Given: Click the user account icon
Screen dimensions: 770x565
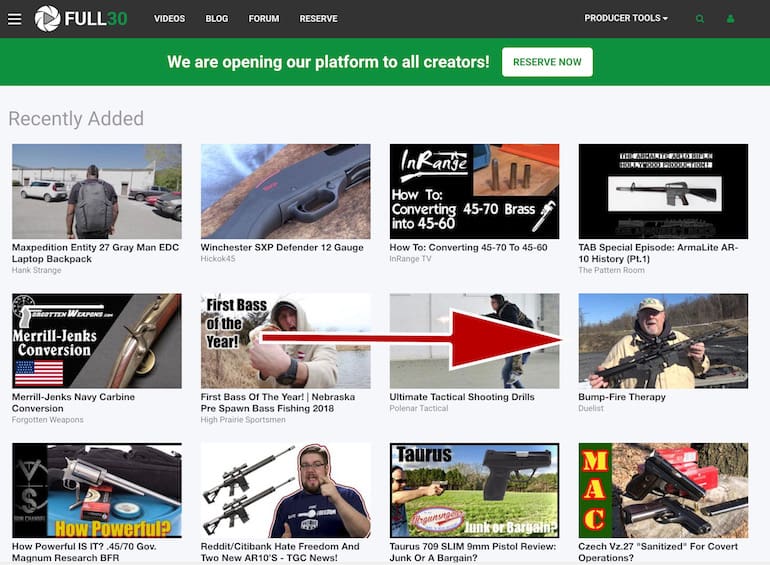Looking at the screenshot, I should pyautogui.click(x=730, y=19).
